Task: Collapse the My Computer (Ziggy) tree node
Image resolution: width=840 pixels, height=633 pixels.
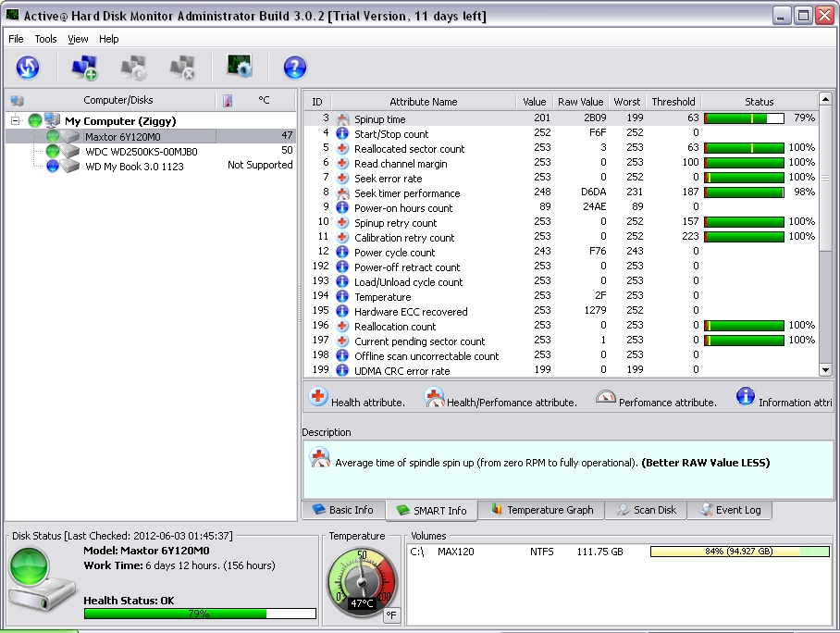Action: tap(16, 120)
